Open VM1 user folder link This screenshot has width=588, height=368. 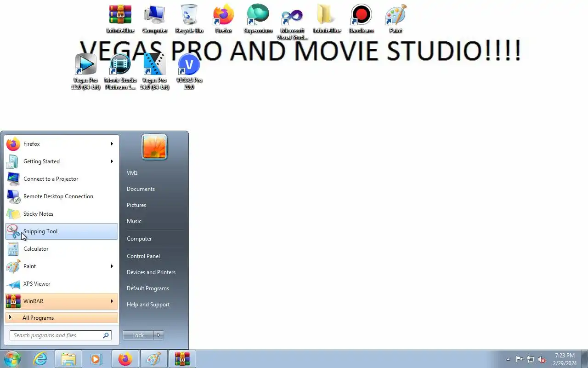click(132, 173)
